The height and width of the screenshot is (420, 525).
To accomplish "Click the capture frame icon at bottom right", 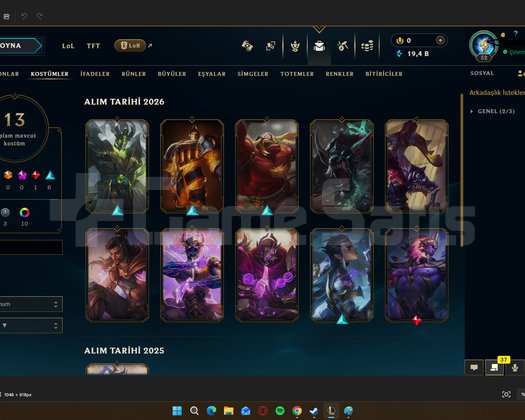I will tap(506, 394).
